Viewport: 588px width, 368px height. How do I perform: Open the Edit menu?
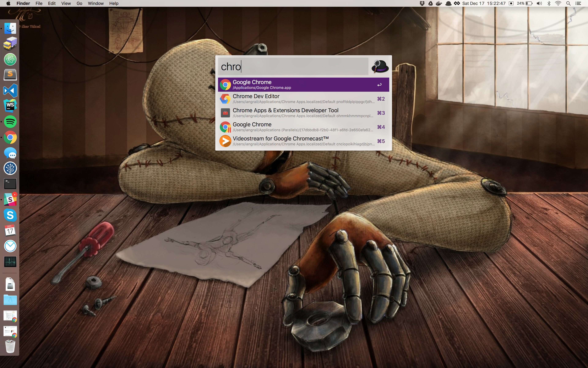52,3
